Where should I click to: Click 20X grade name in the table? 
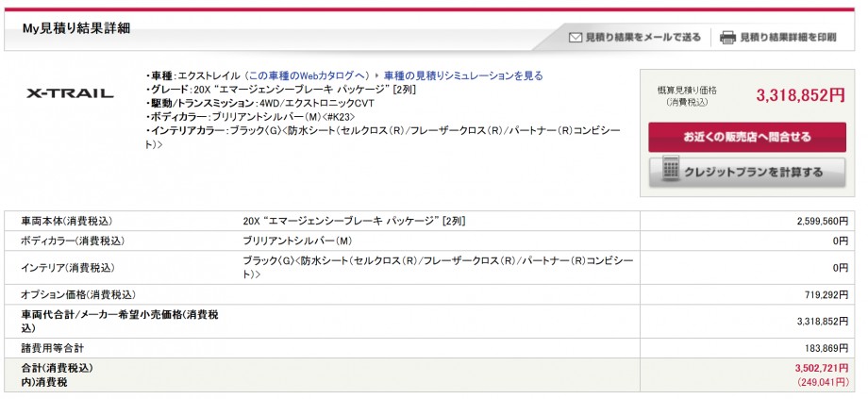pos(355,221)
